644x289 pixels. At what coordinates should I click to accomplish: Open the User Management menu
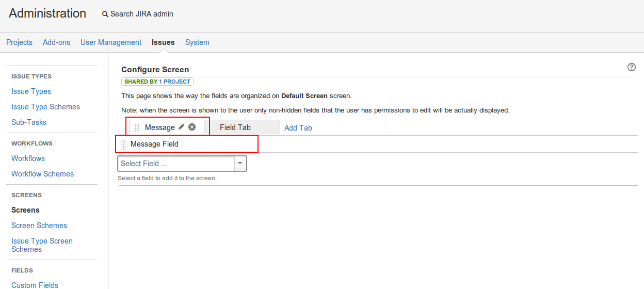111,42
